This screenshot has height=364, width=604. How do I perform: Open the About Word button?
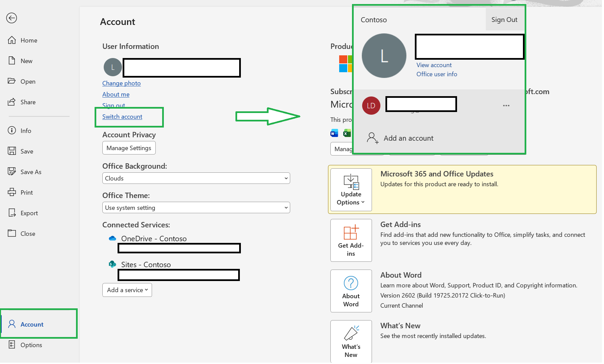pyautogui.click(x=351, y=291)
